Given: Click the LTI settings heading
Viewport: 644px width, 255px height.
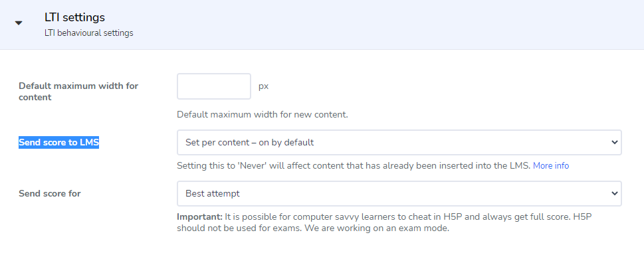Looking at the screenshot, I should [x=74, y=17].
